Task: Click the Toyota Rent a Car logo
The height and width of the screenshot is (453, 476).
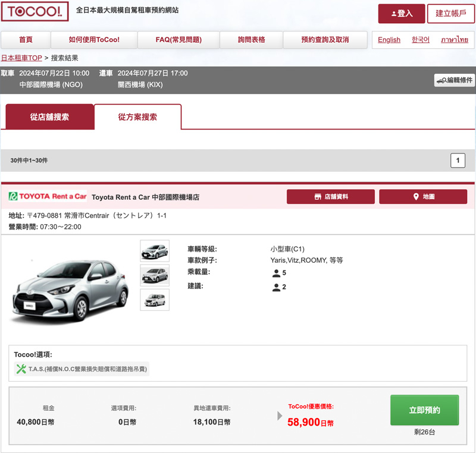Action: (48, 197)
